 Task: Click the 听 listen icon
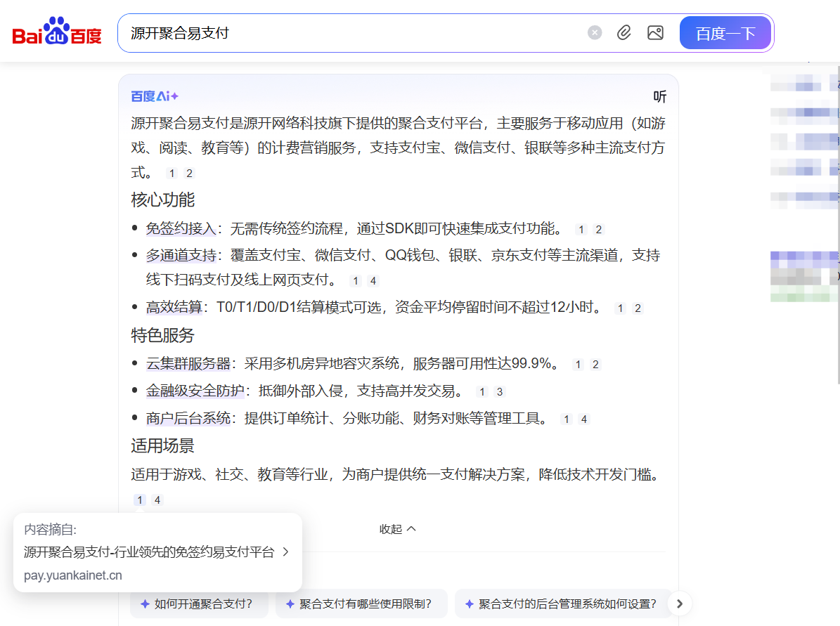(x=659, y=97)
